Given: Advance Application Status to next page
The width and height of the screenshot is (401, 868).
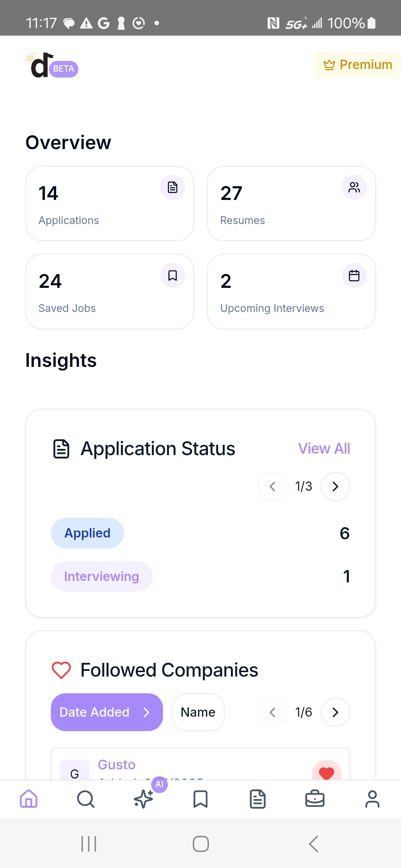Looking at the screenshot, I should click(x=335, y=486).
